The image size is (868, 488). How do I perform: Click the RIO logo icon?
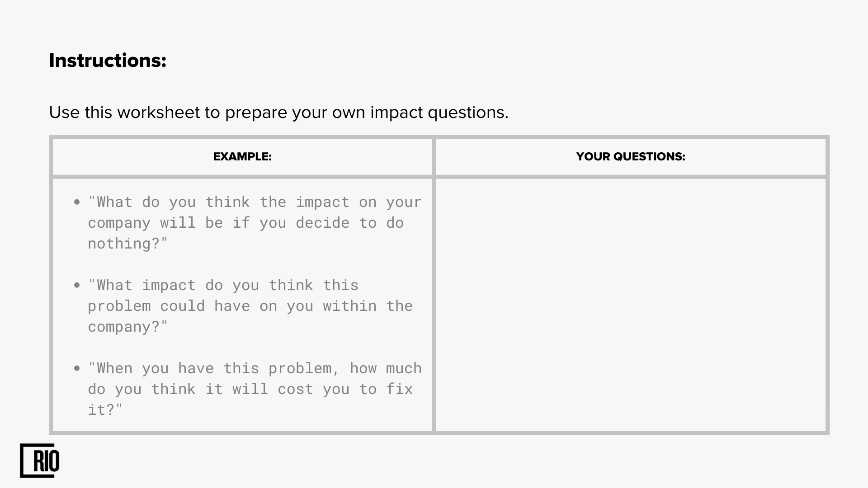(40, 460)
